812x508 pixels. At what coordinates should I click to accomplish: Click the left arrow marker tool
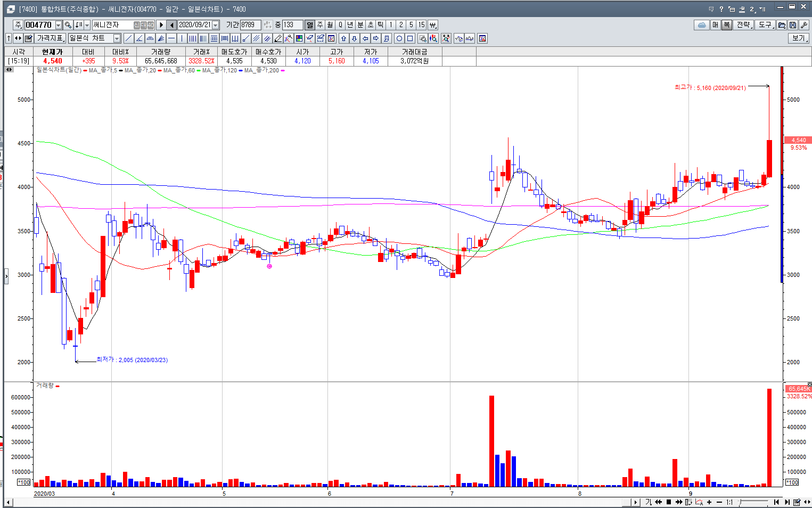click(365, 38)
